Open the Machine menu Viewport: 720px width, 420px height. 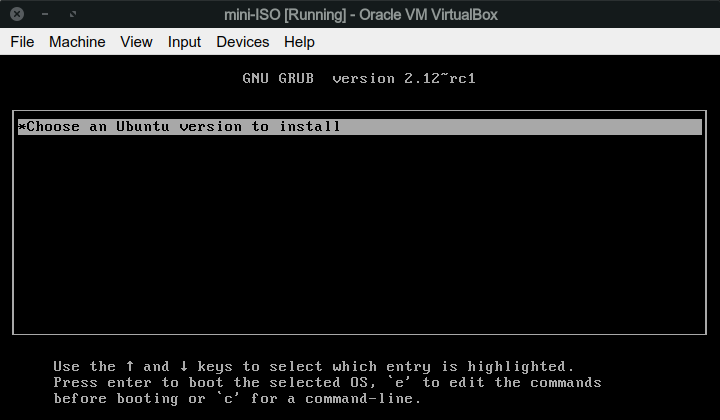[x=77, y=42]
